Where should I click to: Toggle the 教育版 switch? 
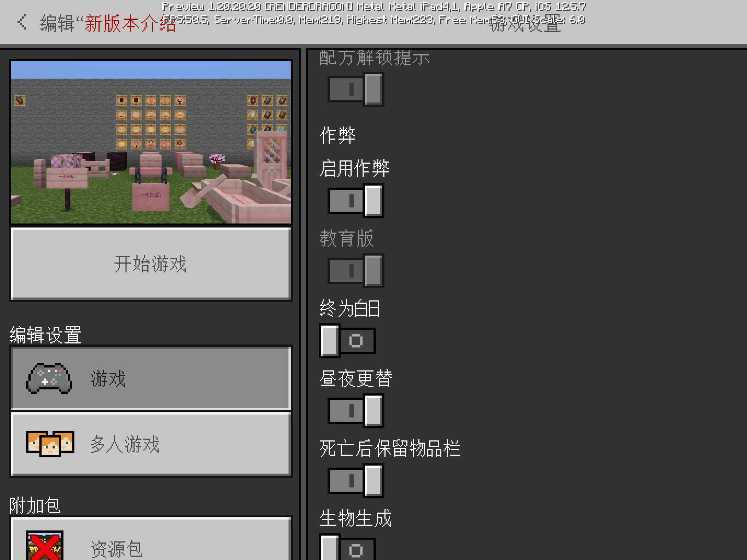tap(356, 271)
